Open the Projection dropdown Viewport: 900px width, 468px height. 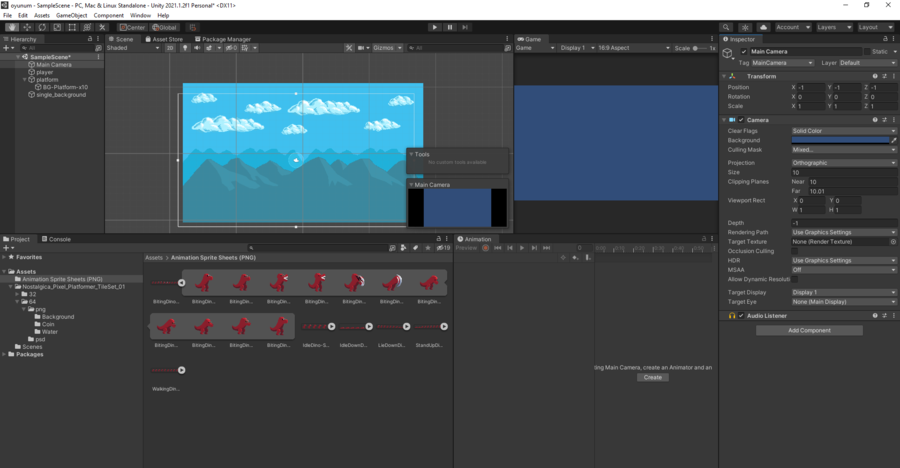coord(843,162)
